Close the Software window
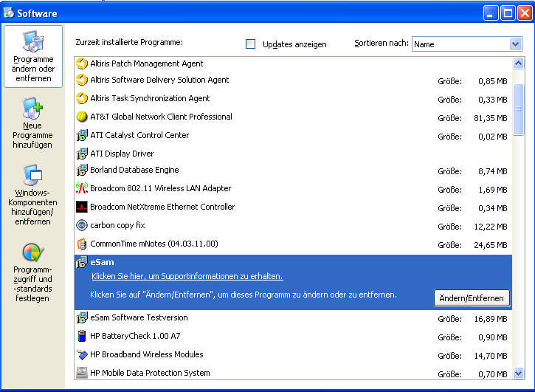This screenshot has width=535, height=392. [525, 13]
